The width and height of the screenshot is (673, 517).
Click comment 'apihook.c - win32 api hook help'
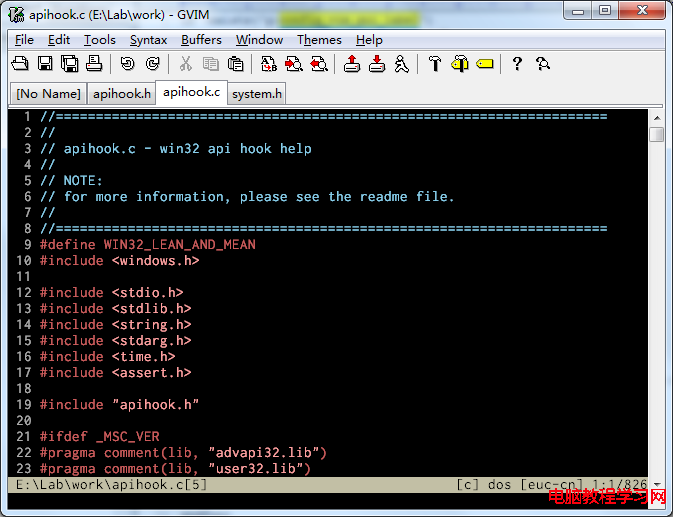tap(188, 149)
